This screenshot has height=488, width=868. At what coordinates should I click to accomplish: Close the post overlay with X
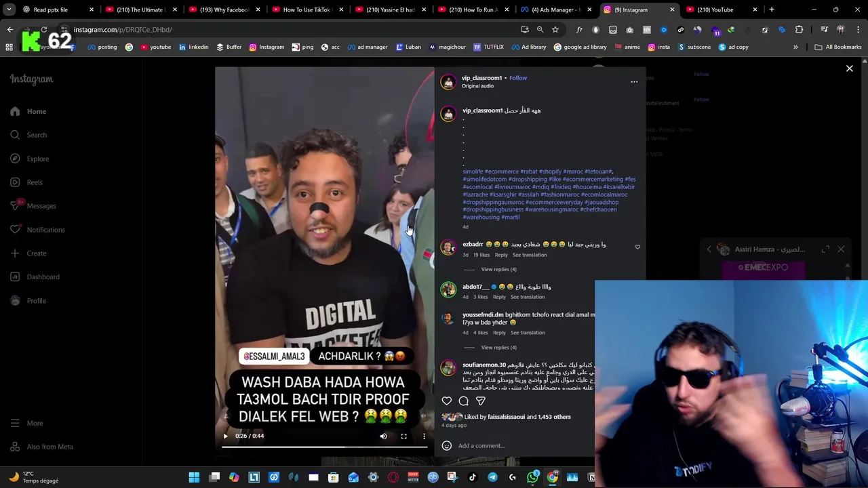click(849, 68)
